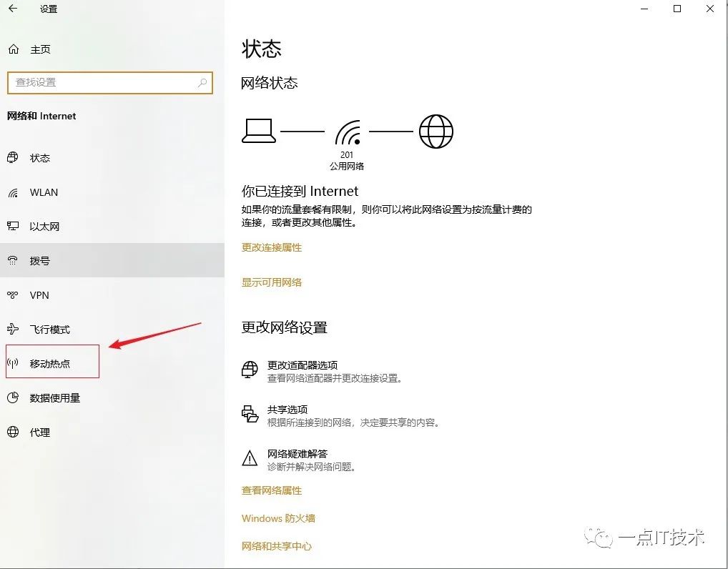The height and width of the screenshot is (569, 728).
Task: Click the 拨号 phone icon
Action: tap(13, 260)
